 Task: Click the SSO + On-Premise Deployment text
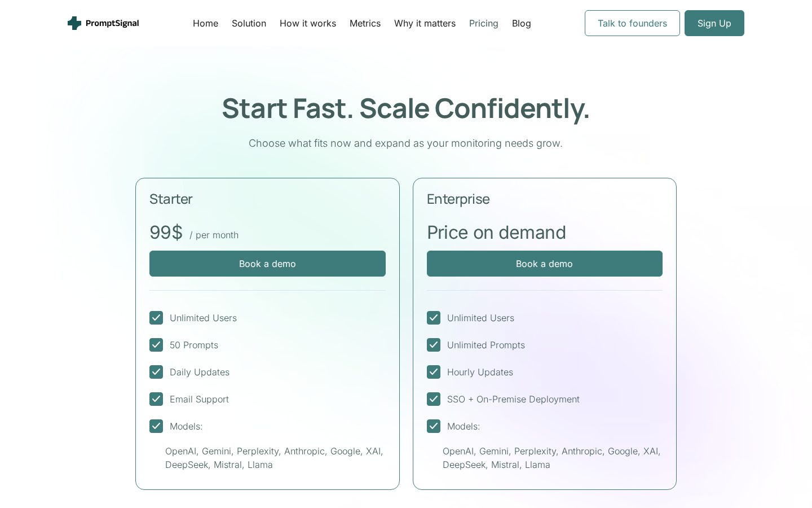pos(513,399)
